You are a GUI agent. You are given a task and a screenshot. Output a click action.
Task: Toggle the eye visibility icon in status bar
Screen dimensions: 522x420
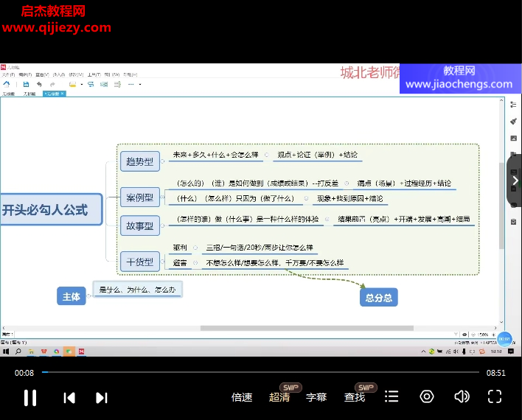click(x=464, y=335)
